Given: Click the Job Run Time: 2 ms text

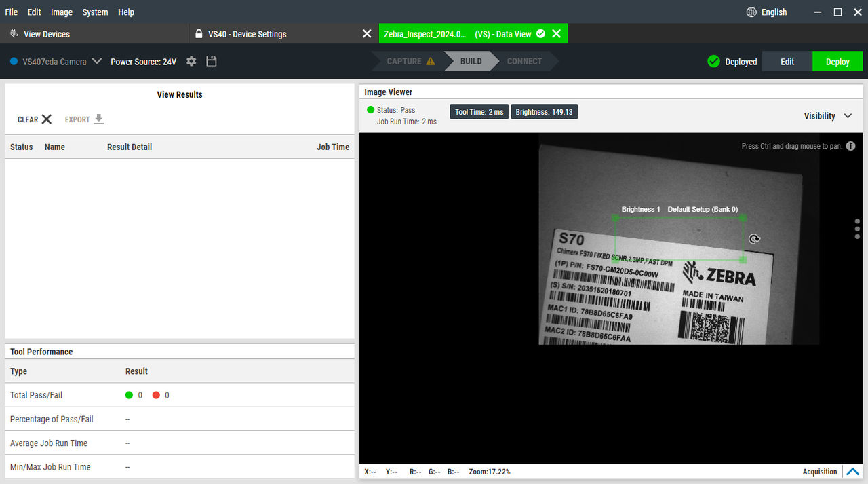Looking at the screenshot, I should (407, 122).
